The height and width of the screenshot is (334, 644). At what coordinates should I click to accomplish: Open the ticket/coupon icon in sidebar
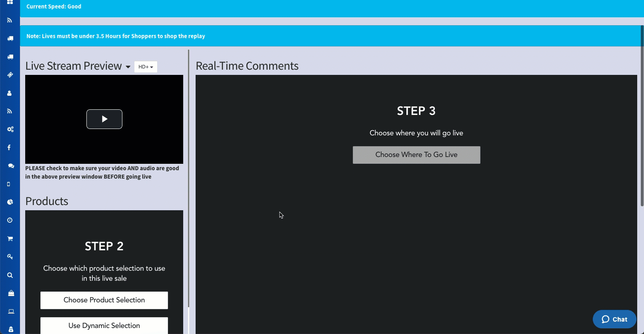click(x=10, y=75)
